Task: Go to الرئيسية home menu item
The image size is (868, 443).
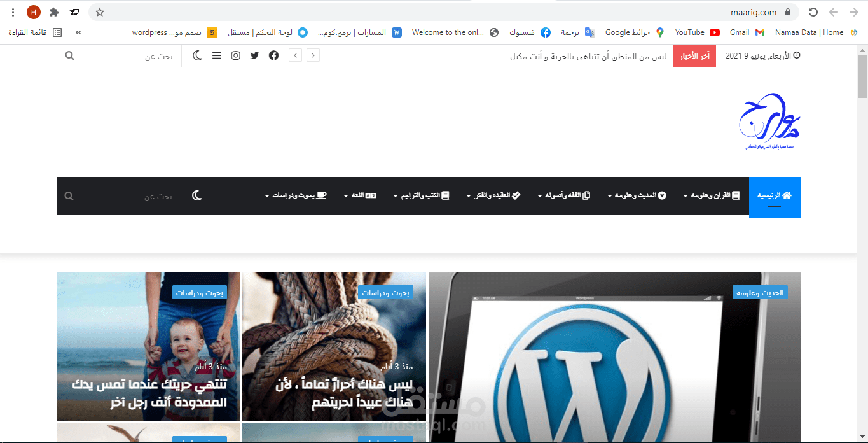Action: [x=775, y=197]
